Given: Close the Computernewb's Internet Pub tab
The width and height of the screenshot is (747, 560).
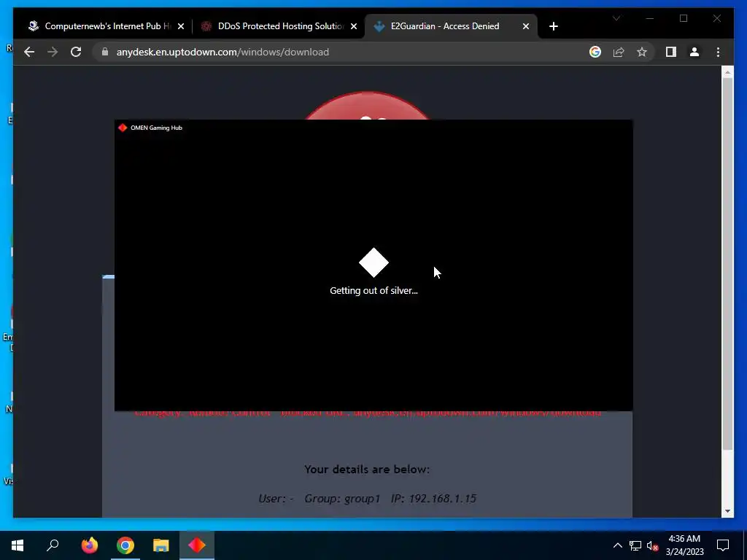Looking at the screenshot, I should pos(181,26).
